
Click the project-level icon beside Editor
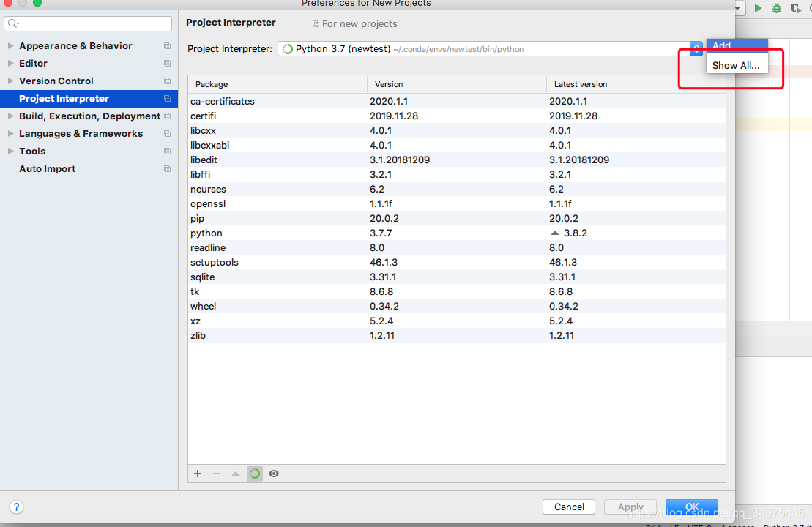click(x=167, y=63)
